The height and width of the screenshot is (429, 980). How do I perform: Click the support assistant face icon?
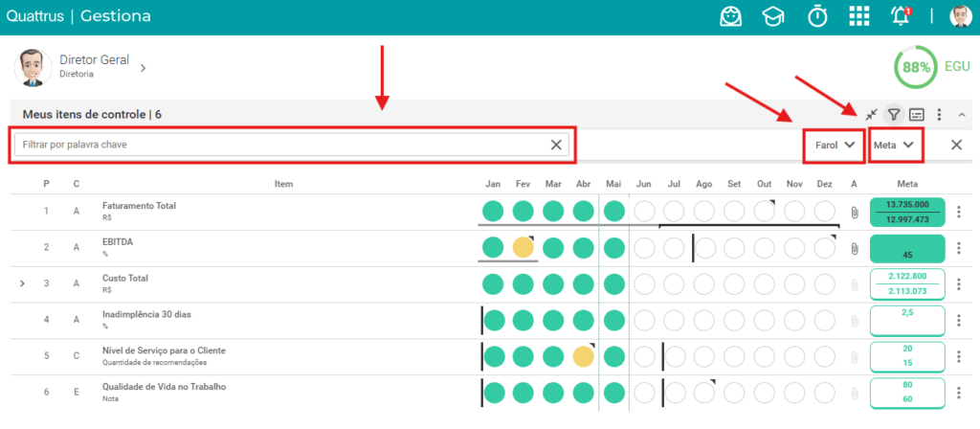point(729,16)
